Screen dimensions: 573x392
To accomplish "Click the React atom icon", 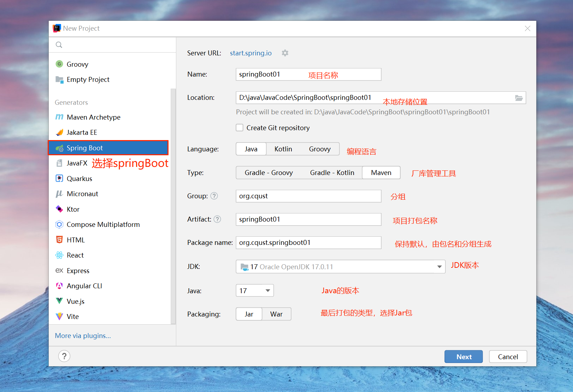I will tap(59, 255).
